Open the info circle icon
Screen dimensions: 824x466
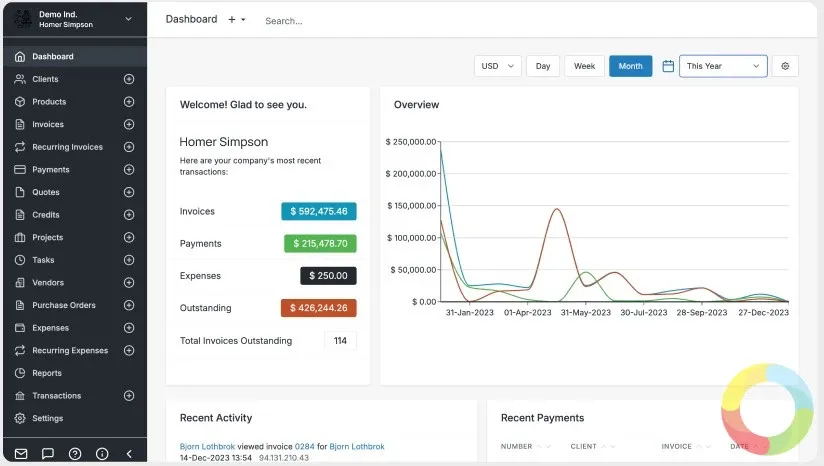[102, 454]
